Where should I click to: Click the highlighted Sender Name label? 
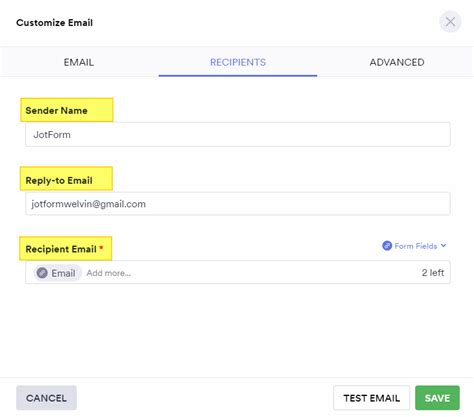pos(56,110)
